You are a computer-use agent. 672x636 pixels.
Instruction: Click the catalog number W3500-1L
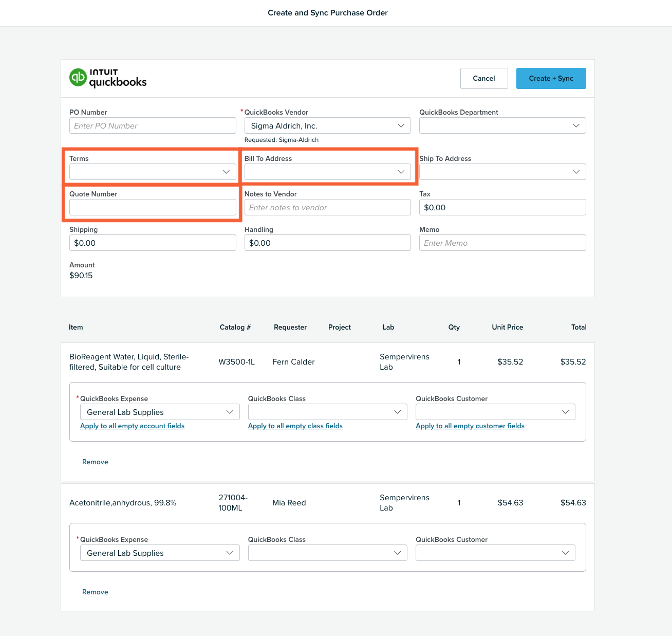(x=236, y=361)
